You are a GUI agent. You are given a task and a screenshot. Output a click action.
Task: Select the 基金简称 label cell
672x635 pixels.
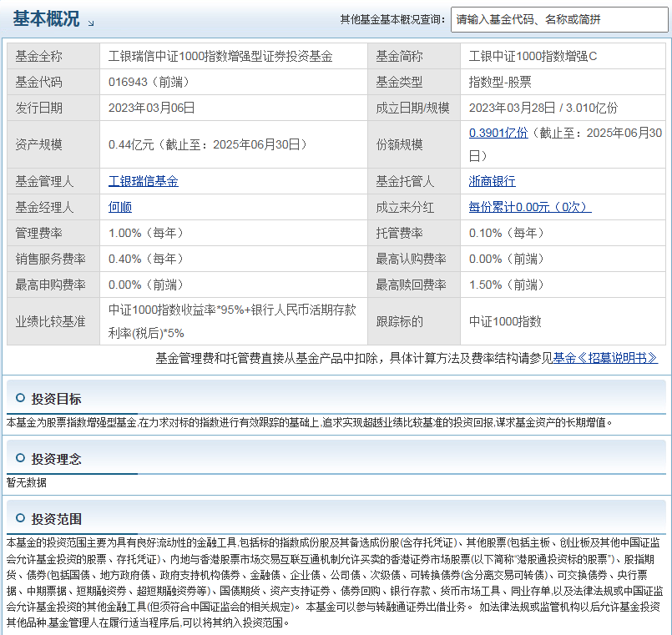click(414, 56)
